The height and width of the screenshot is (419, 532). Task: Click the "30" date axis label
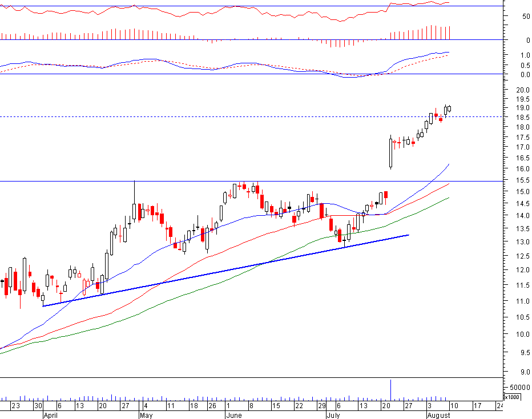(38, 406)
